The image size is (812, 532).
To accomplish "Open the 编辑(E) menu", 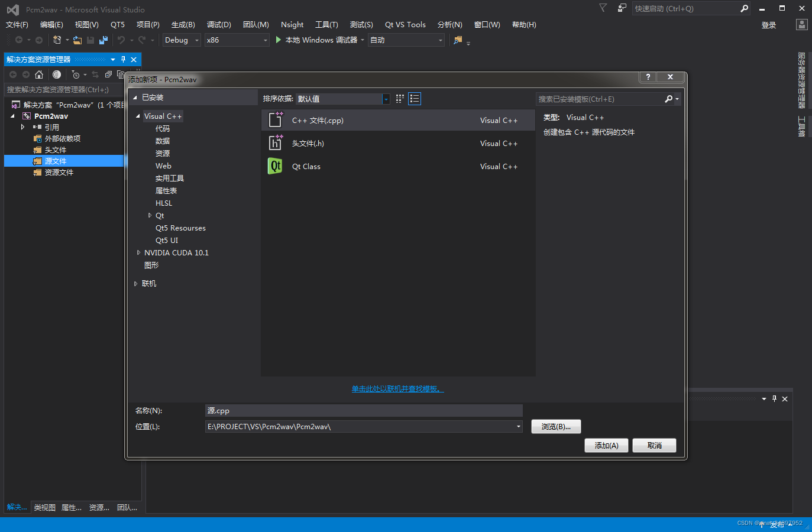I will click(51, 24).
